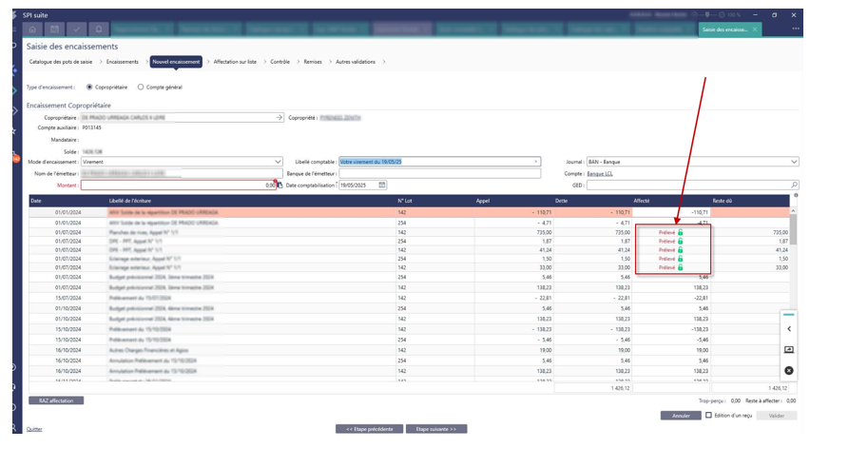Switch to the Remises step
The image size is (868, 449).
pos(312,62)
